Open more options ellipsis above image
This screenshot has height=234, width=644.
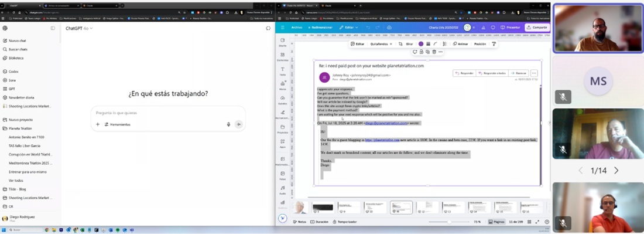point(440,52)
